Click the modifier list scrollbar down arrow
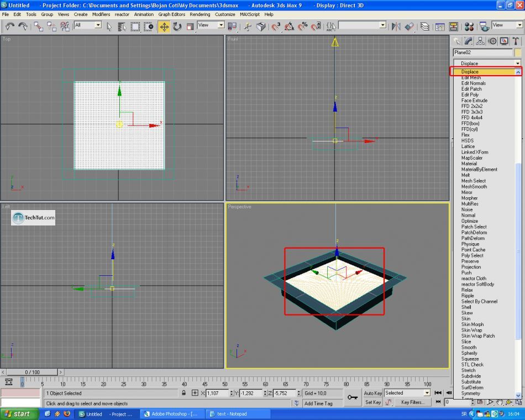This screenshot has height=420, width=525. coord(518,396)
